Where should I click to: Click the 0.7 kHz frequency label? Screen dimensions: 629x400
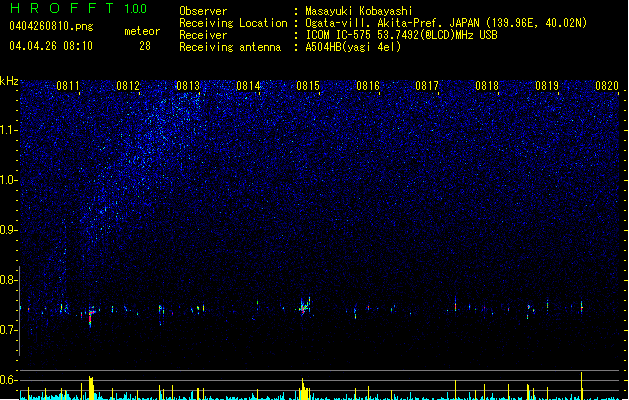point(9,330)
